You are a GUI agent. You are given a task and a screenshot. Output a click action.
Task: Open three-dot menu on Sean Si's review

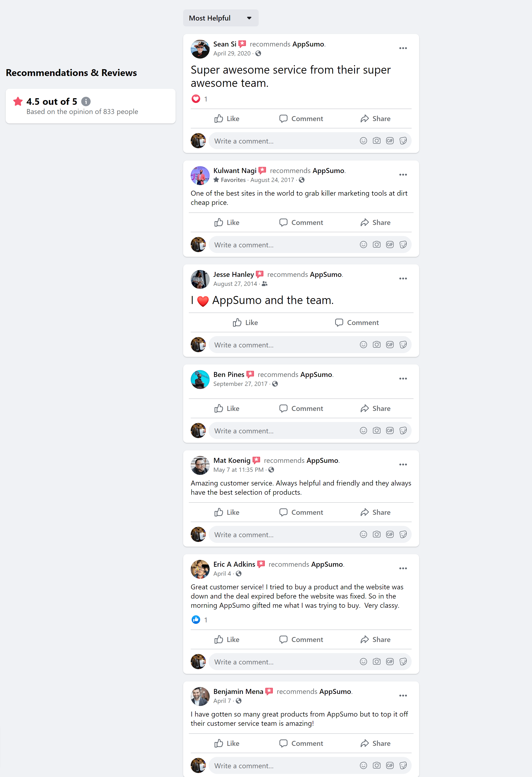tap(403, 48)
